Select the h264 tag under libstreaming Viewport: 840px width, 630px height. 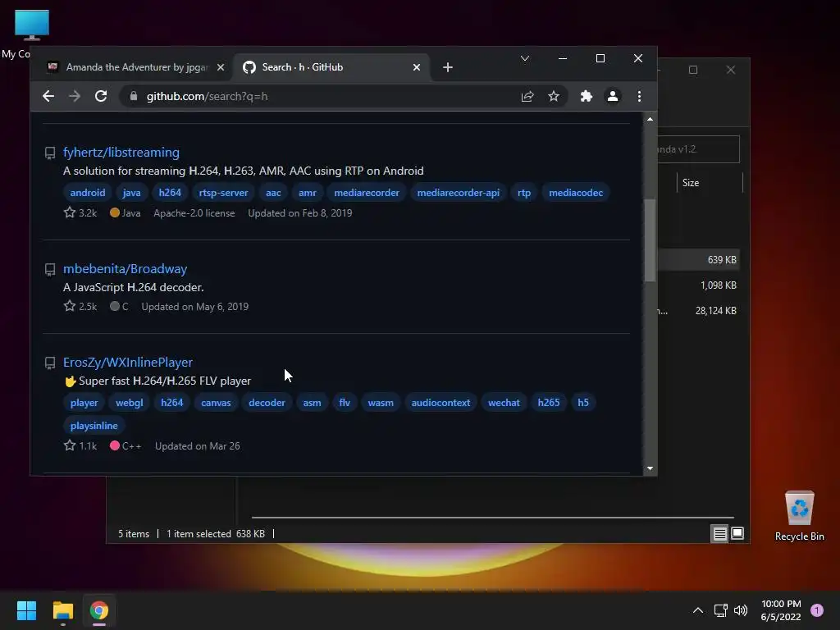point(170,193)
